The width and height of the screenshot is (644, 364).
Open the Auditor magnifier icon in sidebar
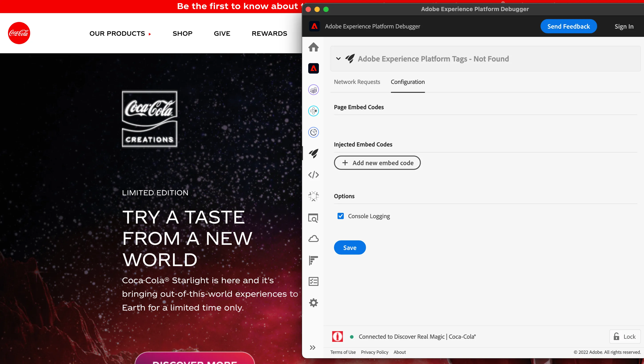pos(313,218)
